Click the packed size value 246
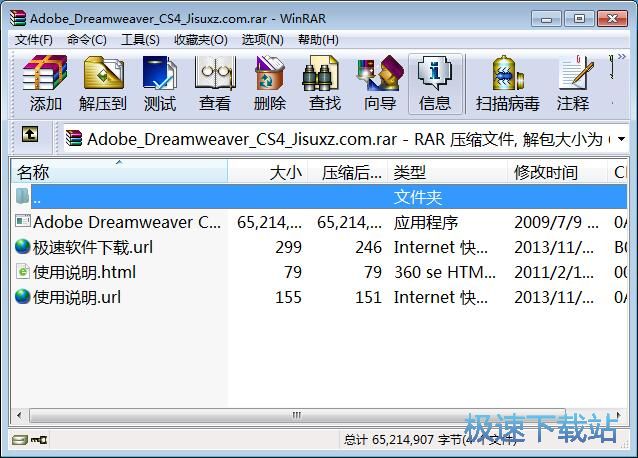This screenshot has height=458, width=638. tap(369, 247)
